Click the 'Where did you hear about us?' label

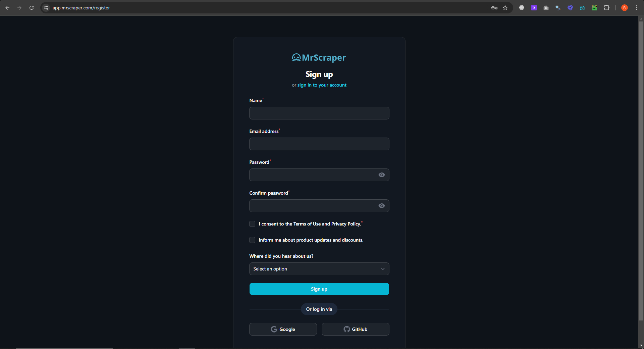pyautogui.click(x=281, y=256)
